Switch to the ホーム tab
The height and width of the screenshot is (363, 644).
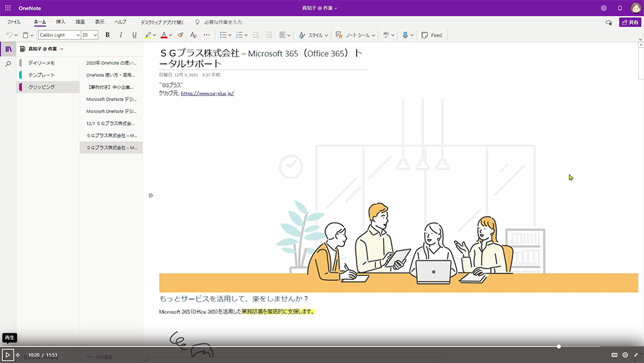point(40,22)
